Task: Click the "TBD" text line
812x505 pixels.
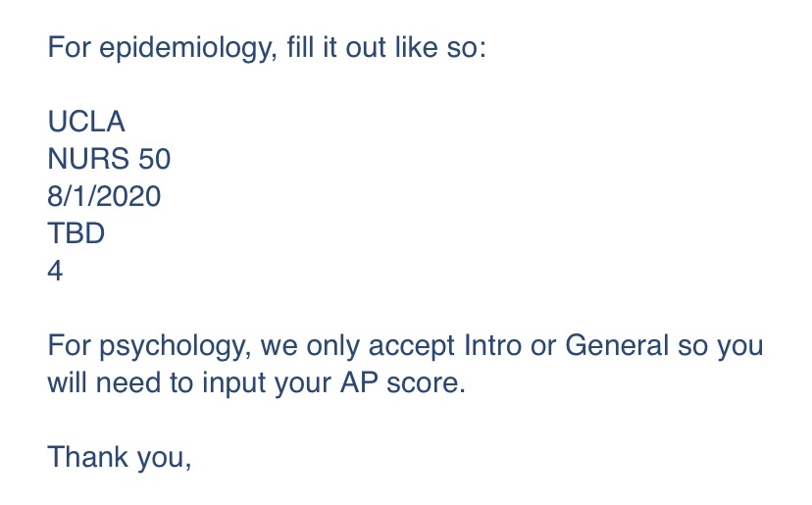Action: point(76,233)
